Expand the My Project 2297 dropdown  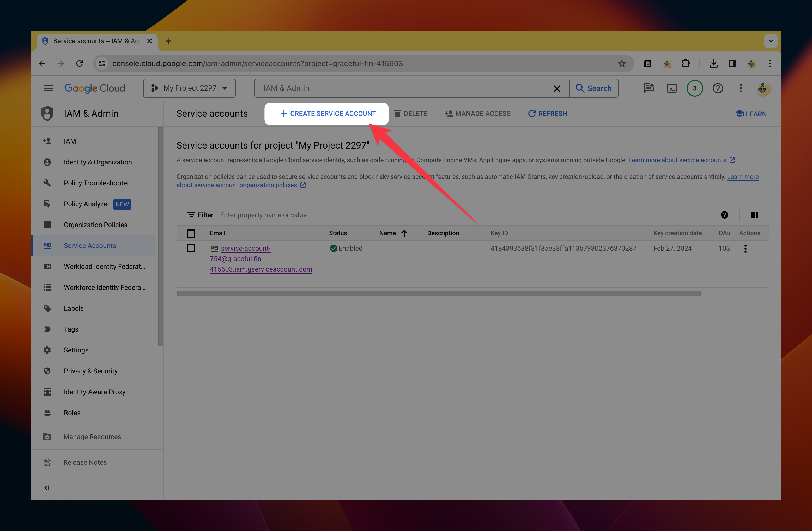[189, 88]
